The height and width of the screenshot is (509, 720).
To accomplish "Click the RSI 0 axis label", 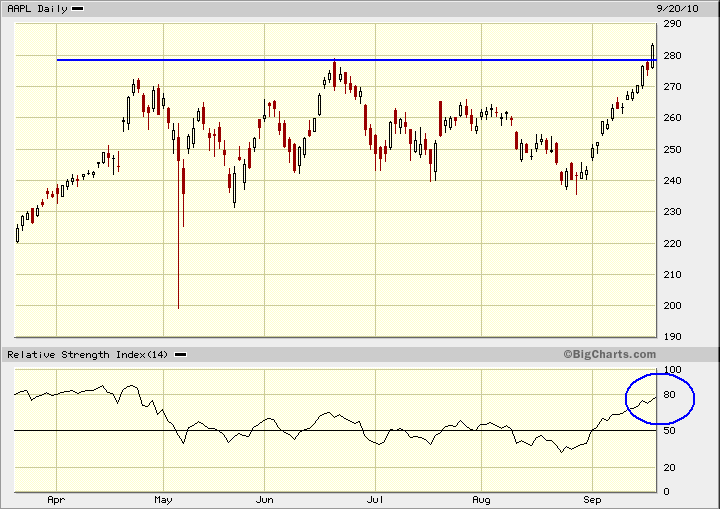I will pos(667,492).
